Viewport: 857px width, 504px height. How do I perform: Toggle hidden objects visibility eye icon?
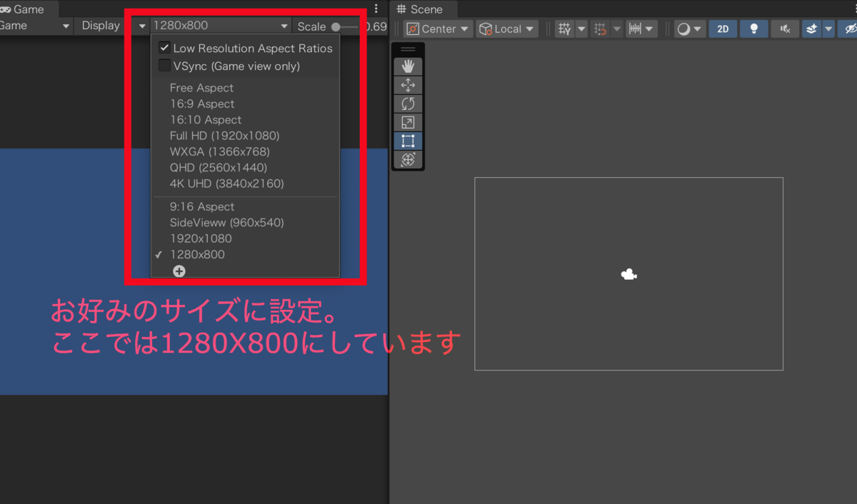pyautogui.click(x=849, y=29)
